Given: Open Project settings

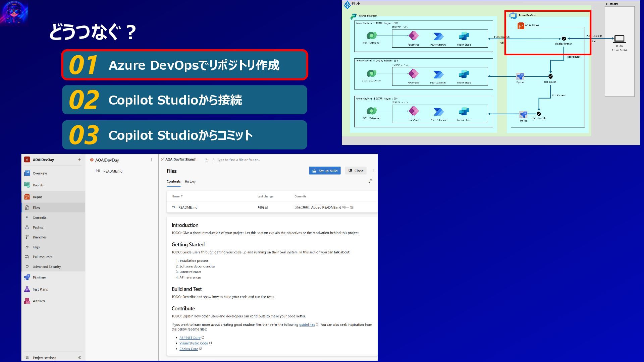Looking at the screenshot, I should tap(44, 358).
